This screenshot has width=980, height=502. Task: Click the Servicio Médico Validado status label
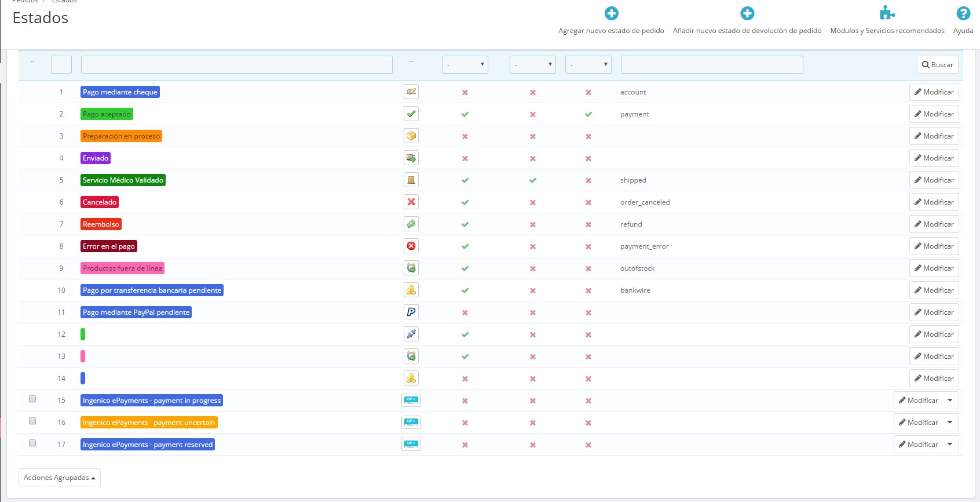coord(123,180)
